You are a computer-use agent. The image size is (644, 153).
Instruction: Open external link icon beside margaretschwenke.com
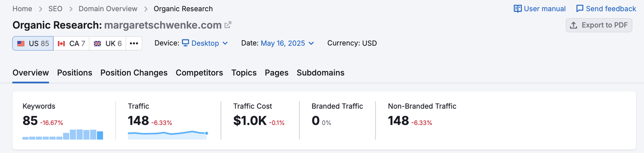pos(228,25)
